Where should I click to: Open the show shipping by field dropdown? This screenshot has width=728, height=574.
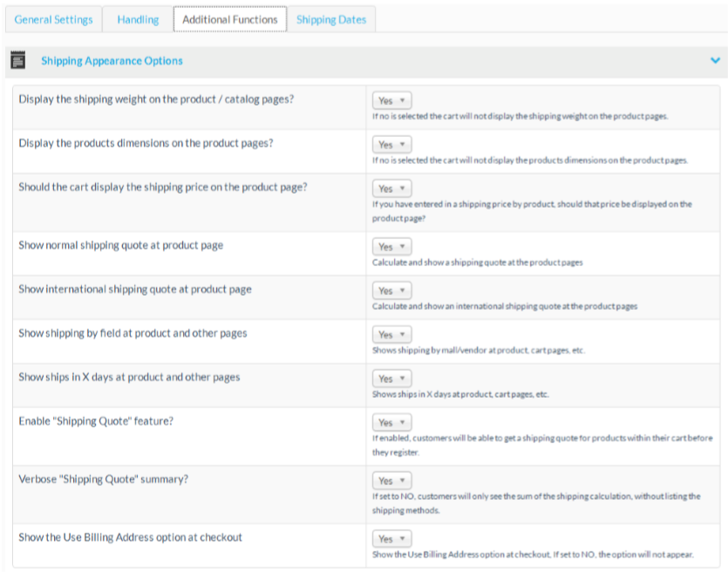tap(391, 335)
